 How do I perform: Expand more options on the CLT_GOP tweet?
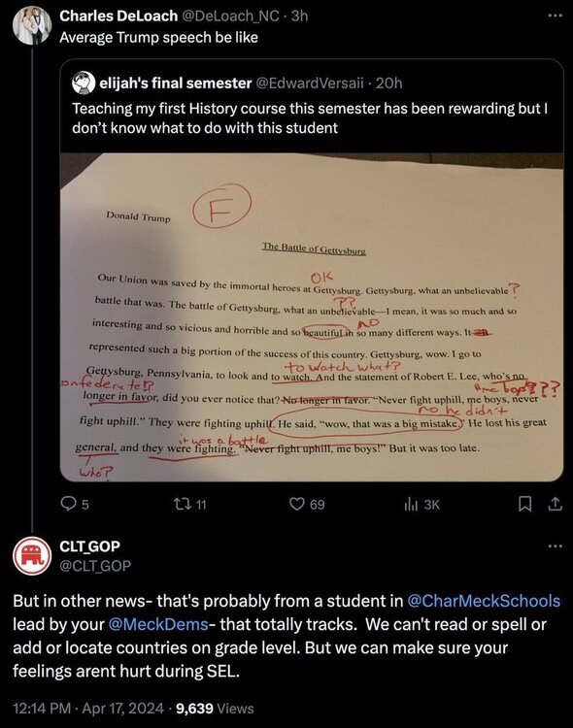(x=555, y=546)
